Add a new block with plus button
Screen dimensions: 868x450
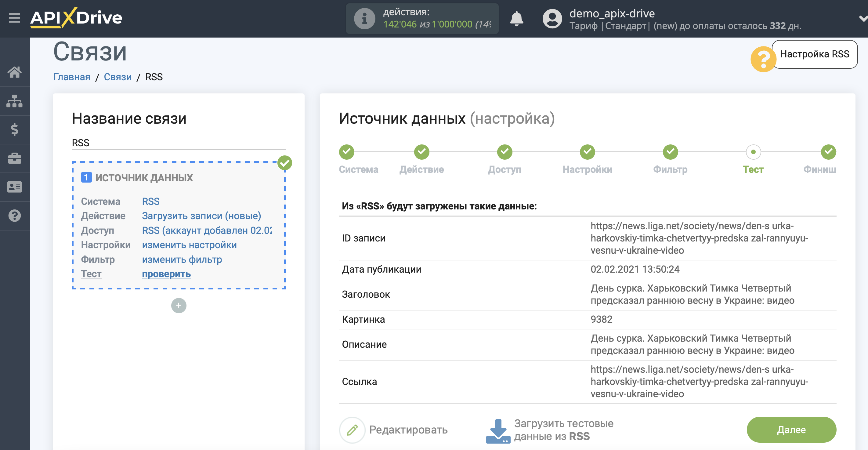pos(179,305)
